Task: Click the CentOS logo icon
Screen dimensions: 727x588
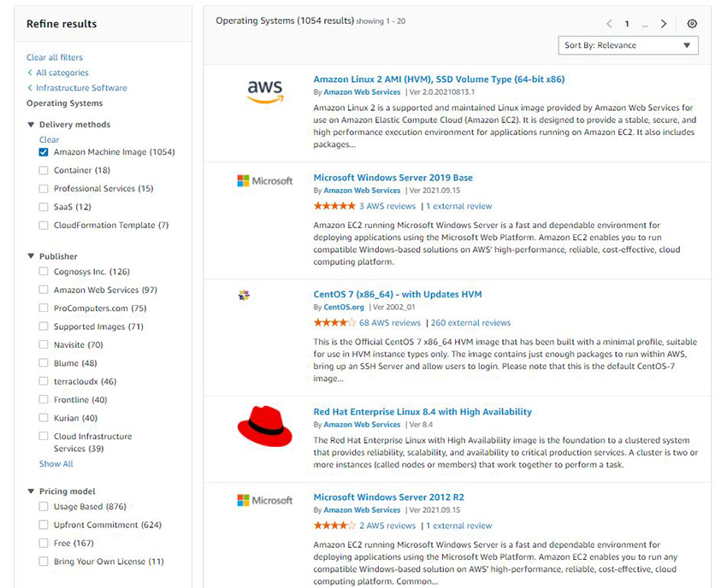Action: pyautogui.click(x=243, y=296)
